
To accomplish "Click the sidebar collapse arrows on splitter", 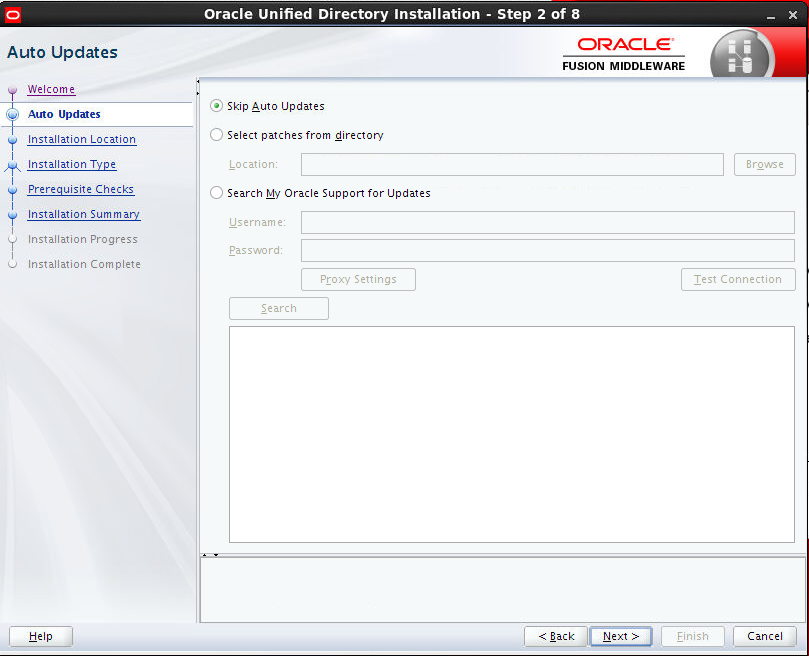I will coord(198,87).
